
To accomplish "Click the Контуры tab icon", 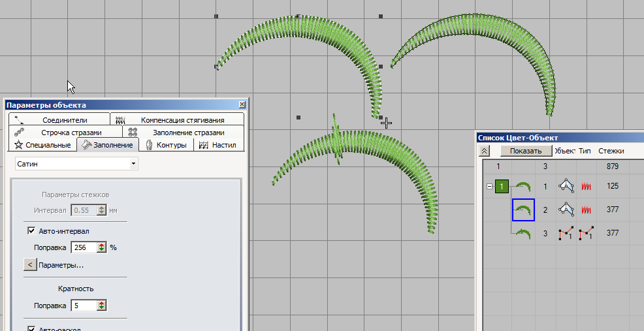I will tap(149, 145).
